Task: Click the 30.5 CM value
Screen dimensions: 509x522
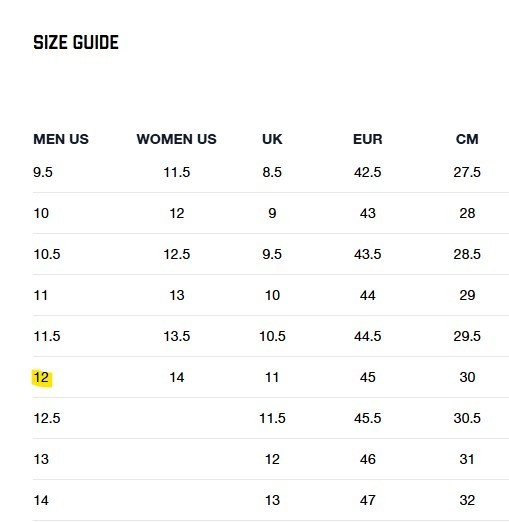Action: (467, 418)
